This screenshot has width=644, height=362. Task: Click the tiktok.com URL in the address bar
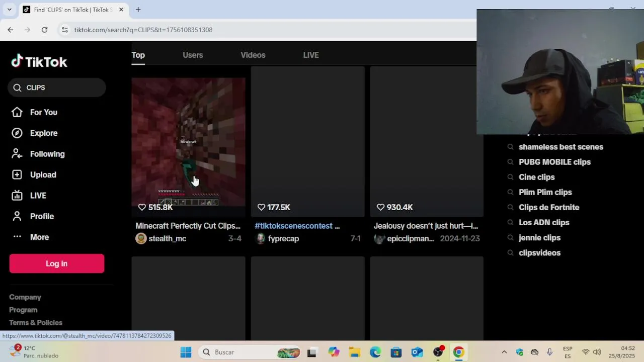click(x=143, y=30)
